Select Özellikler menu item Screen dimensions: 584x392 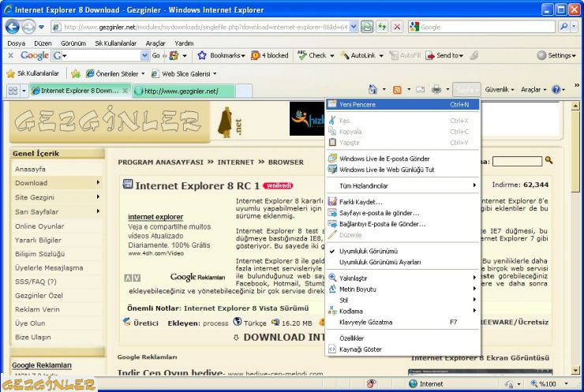point(402,338)
